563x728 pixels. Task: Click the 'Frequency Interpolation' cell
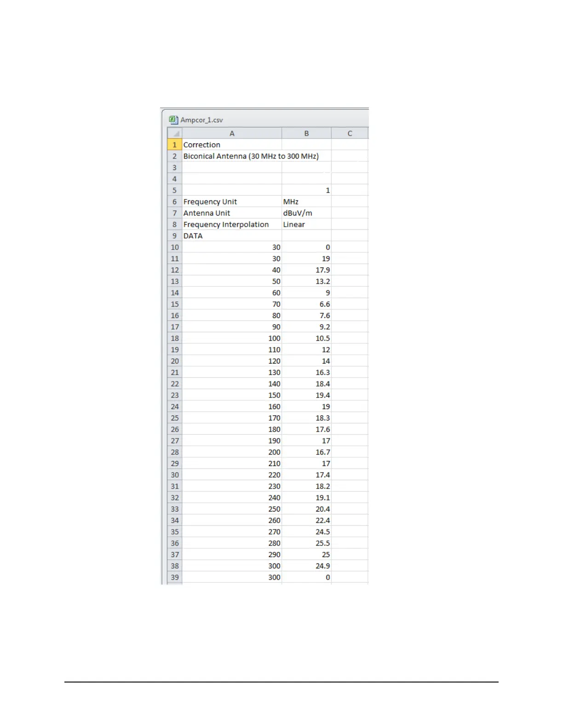232,225
